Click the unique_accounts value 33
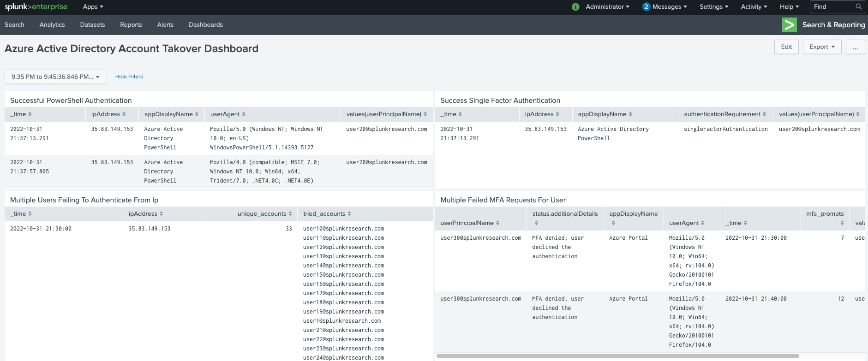The height and width of the screenshot is (361, 868). (289, 229)
